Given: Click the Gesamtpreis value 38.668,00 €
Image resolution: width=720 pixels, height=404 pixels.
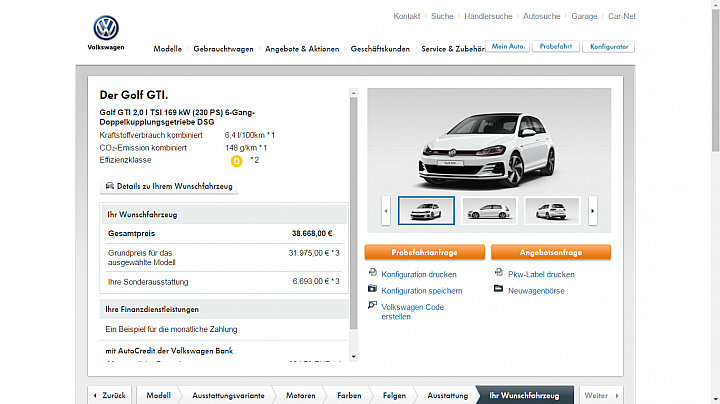Looking at the screenshot, I should tap(312, 234).
